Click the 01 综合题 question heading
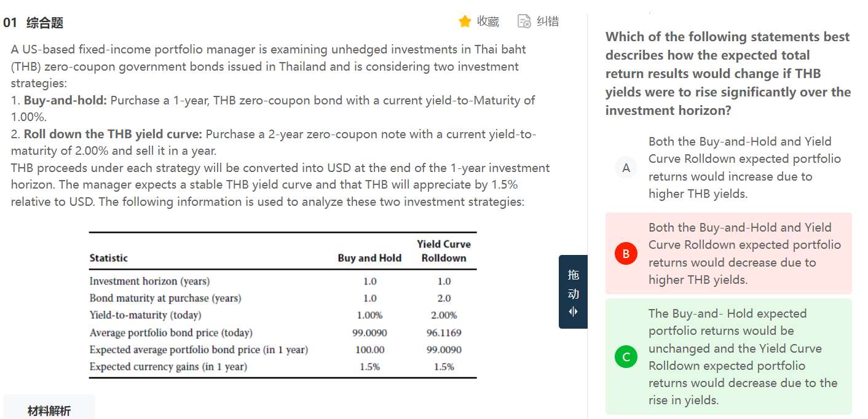 point(33,23)
